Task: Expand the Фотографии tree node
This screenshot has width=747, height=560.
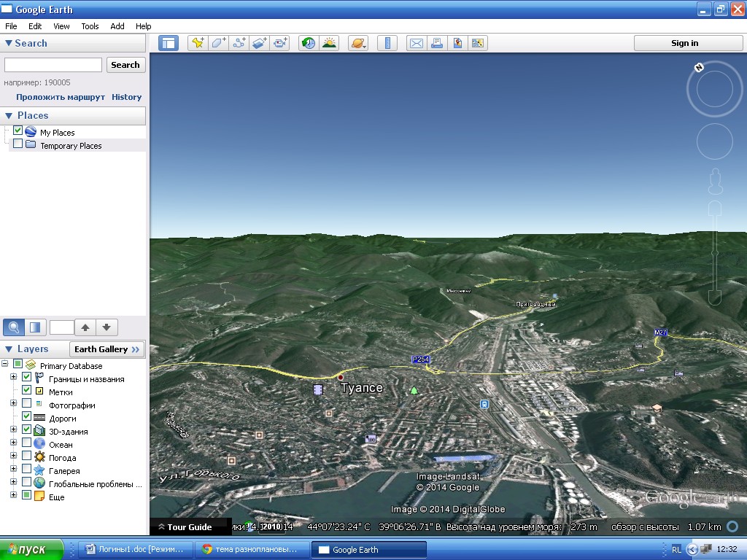Action: pos(13,402)
